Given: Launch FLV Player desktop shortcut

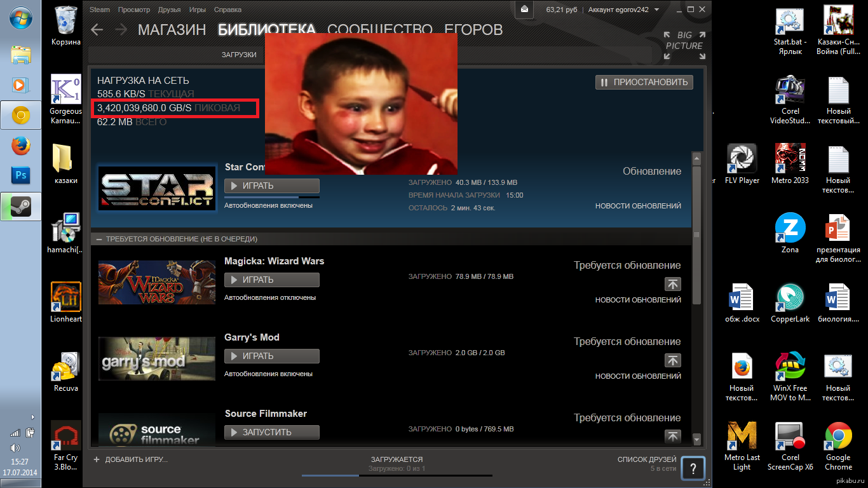Looking at the screenshot, I should coord(742,164).
